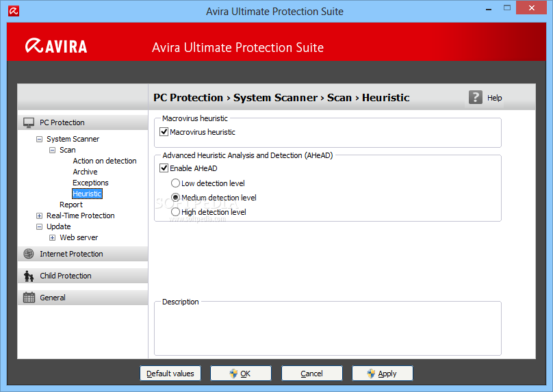The image size is (553, 392).
Task: Open the General section
Action: point(83,298)
